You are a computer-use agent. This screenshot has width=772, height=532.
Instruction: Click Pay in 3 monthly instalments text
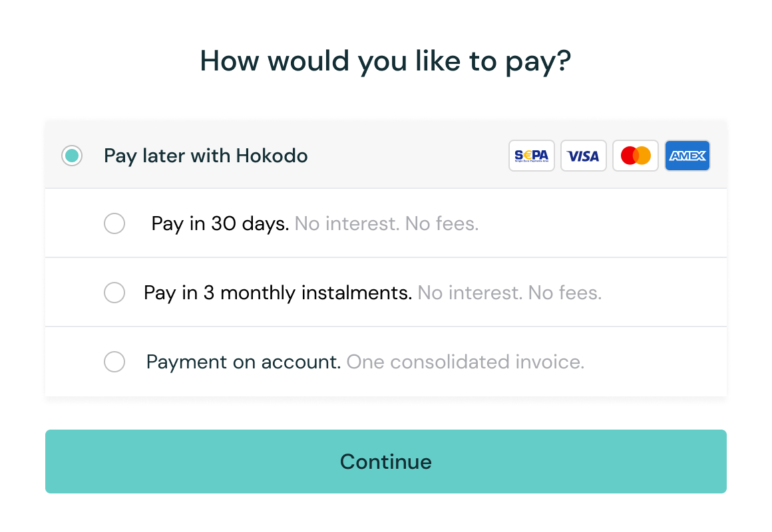point(278,293)
